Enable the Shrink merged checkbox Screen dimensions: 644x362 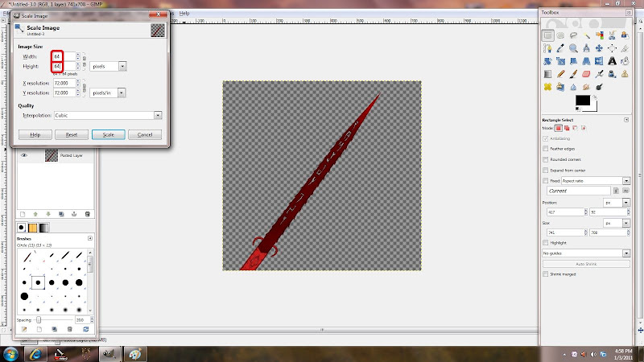click(546, 274)
